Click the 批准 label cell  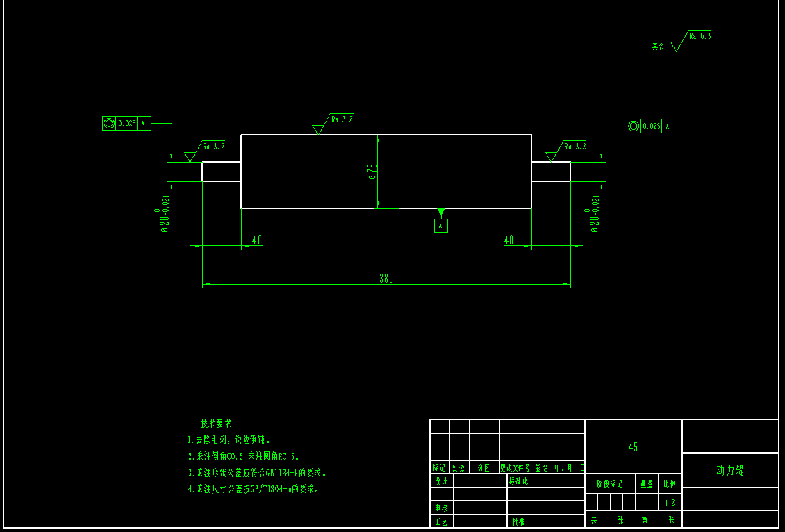[519, 522]
